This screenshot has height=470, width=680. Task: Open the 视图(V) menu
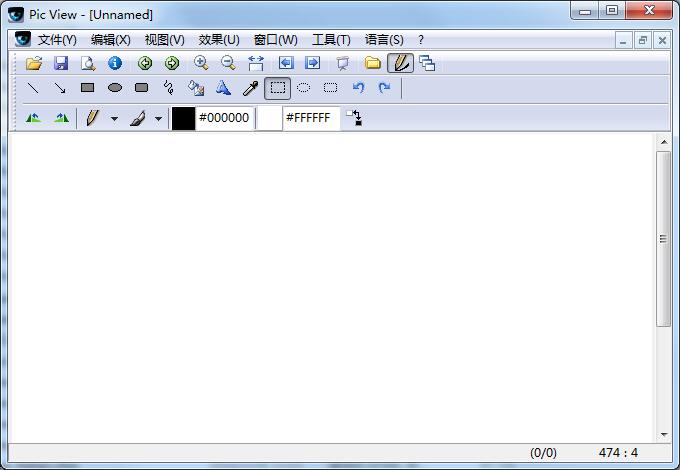[x=164, y=40]
